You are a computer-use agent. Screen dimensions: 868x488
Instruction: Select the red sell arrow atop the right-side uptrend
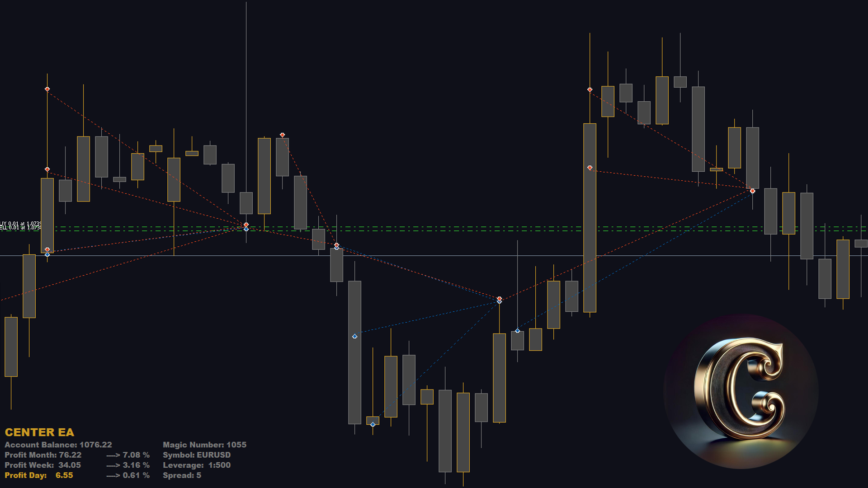point(590,89)
